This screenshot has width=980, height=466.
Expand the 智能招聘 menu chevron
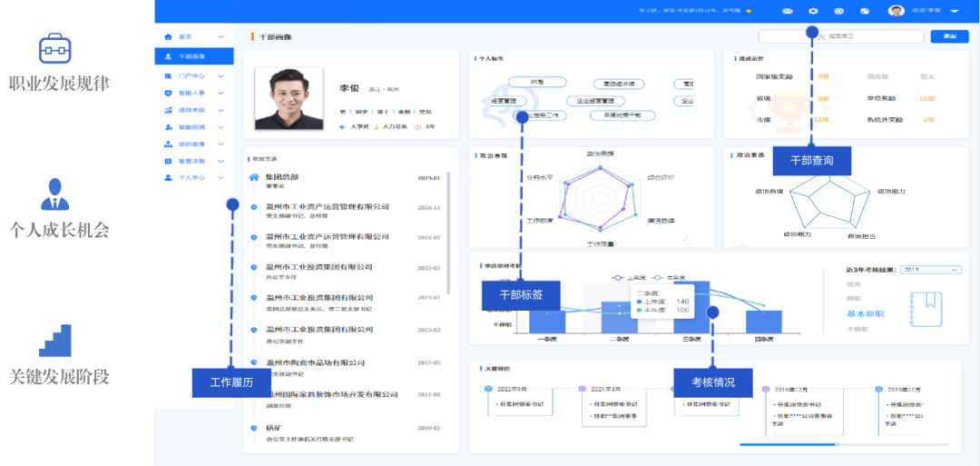[x=220, y=127]
